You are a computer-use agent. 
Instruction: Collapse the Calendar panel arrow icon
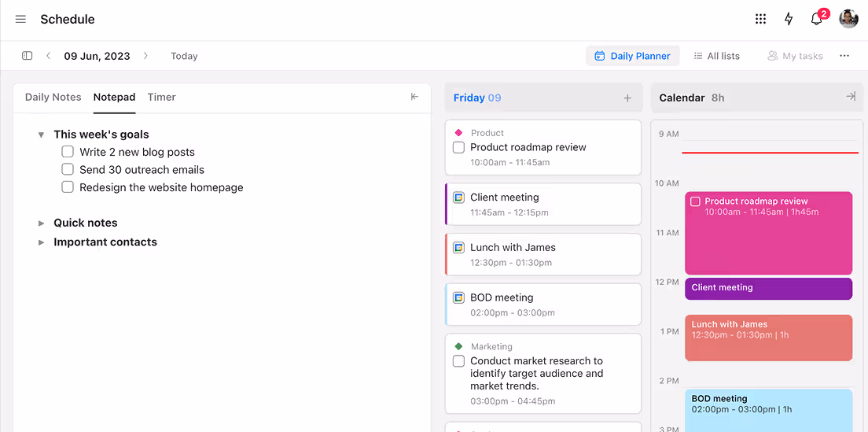click(x=850, y=97)
